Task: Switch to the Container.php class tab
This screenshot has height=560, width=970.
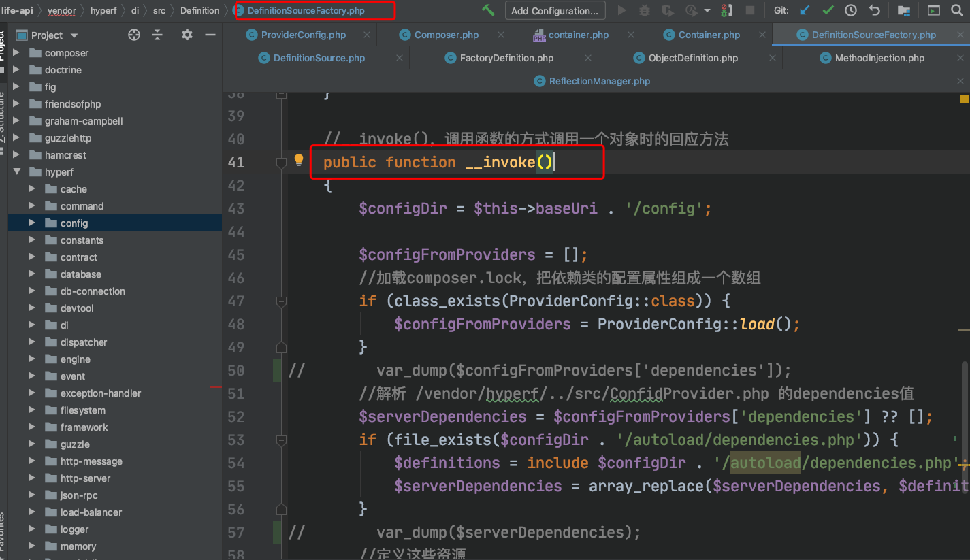Action: pyautogui.click(x=709, y=35)
